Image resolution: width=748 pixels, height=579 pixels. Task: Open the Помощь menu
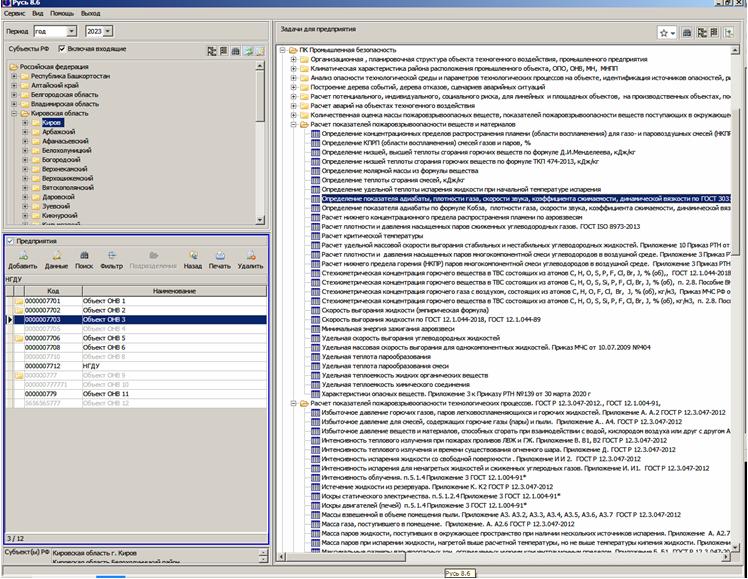click(x=62, y=13)
